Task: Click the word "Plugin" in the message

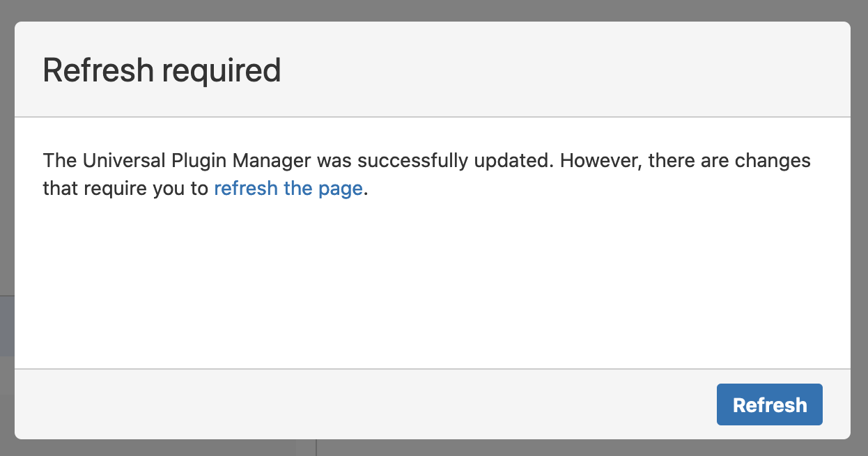Action: pos(199,161)
